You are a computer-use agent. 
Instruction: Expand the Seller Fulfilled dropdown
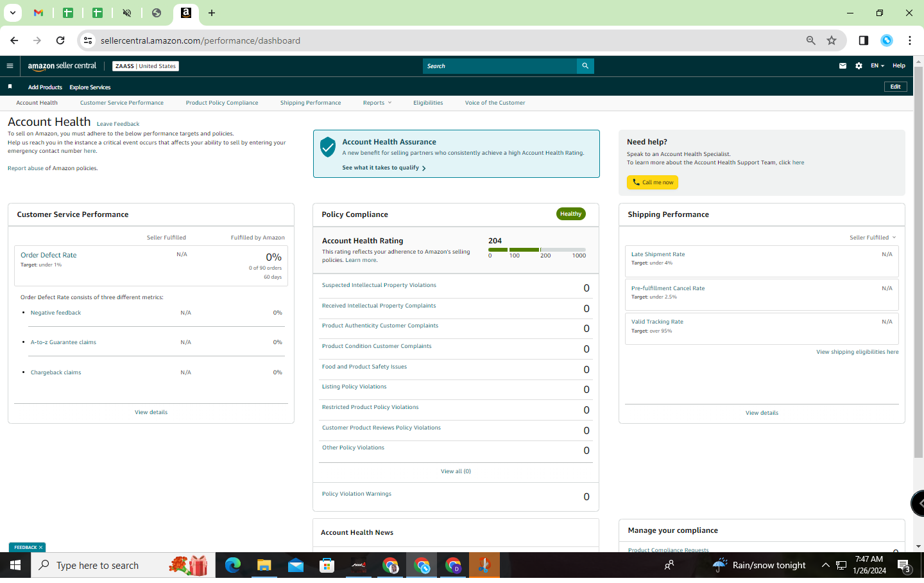pyautogui.click(x=873, y=238)
